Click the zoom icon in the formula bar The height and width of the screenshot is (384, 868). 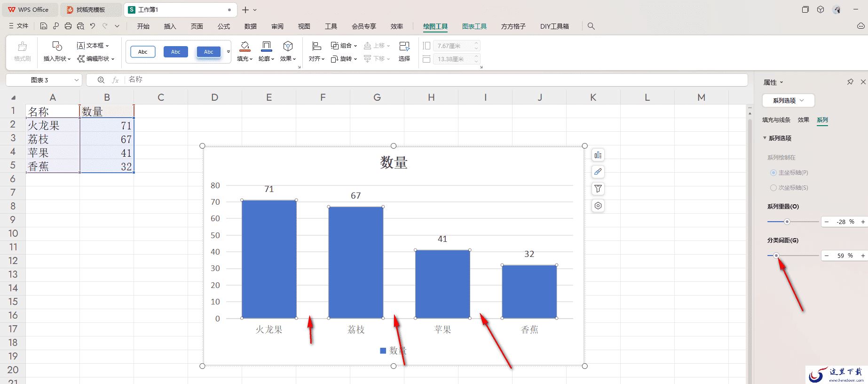click(101, 80)
